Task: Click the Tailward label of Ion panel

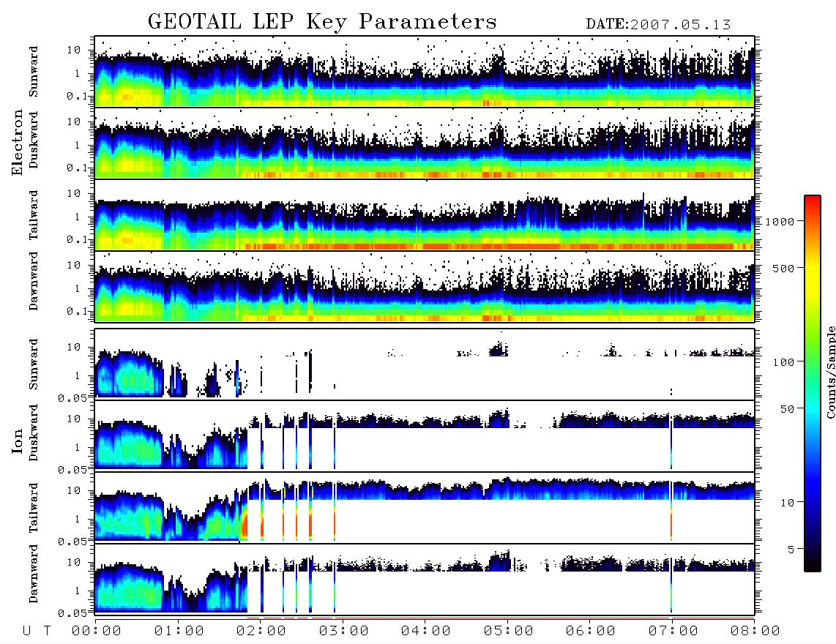Action: point(34,508)
